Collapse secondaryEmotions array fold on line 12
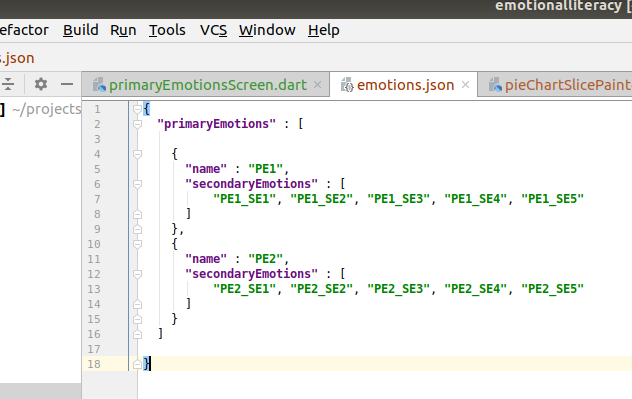This screenshot has width=632, height=399. click(137, 274)
